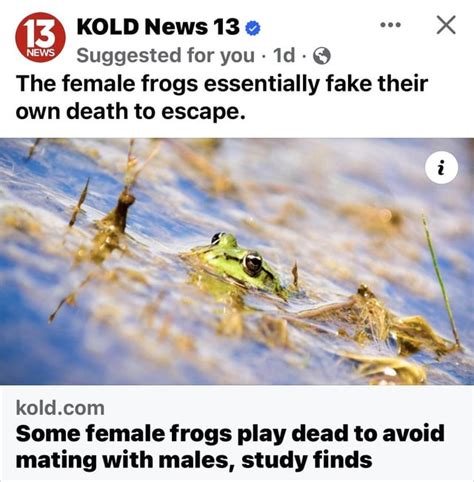474x482 pixels.
Task: Click the word escape in the caption
Action: pos(203,112)
